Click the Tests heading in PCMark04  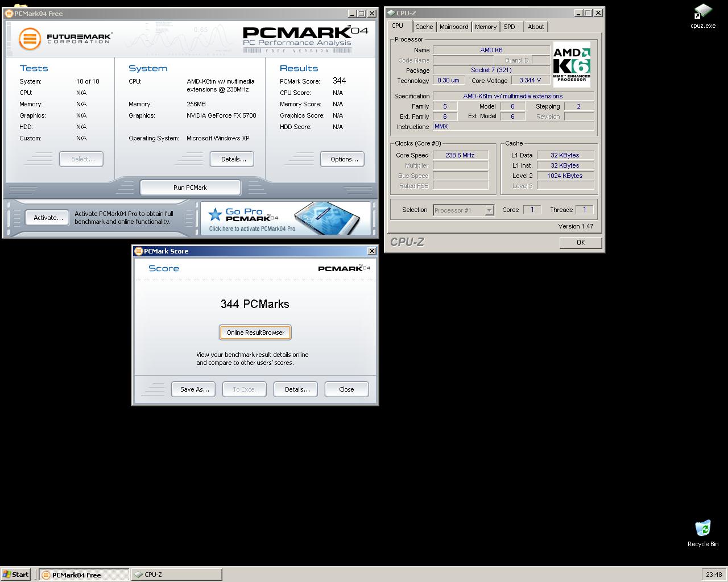34,68
